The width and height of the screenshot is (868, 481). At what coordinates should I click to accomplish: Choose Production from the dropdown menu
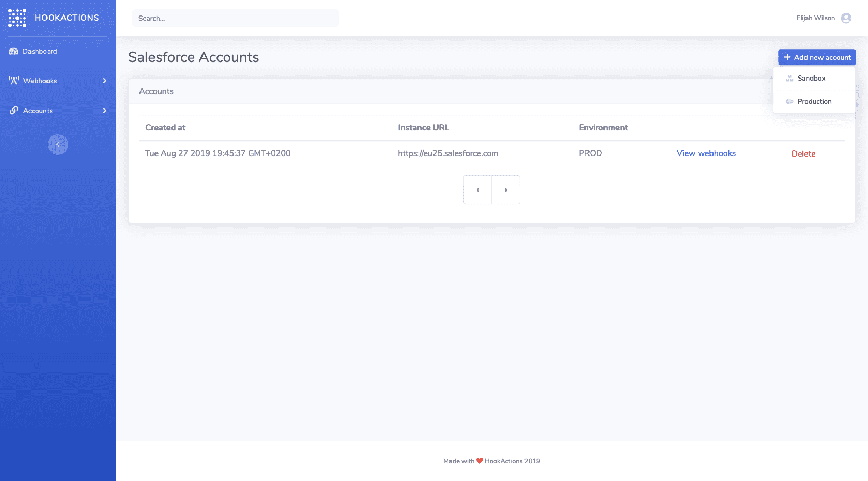tap(814, 102)
